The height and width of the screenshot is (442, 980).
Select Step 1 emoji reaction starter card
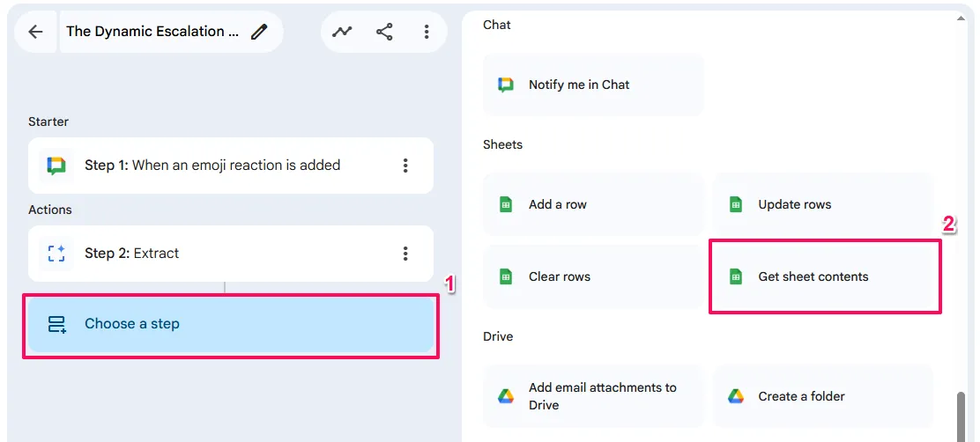[212, 166]
